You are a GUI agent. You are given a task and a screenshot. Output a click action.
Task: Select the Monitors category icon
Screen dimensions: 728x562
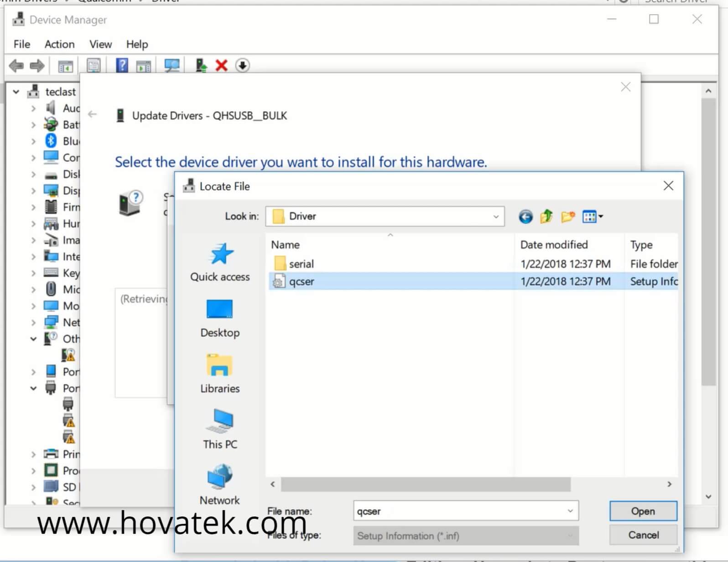[51, 306]
